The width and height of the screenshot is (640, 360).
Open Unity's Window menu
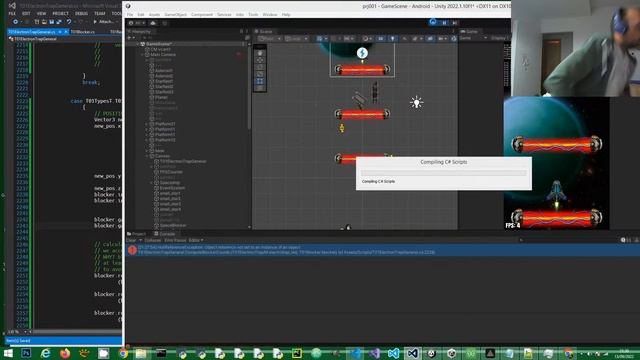270,14
